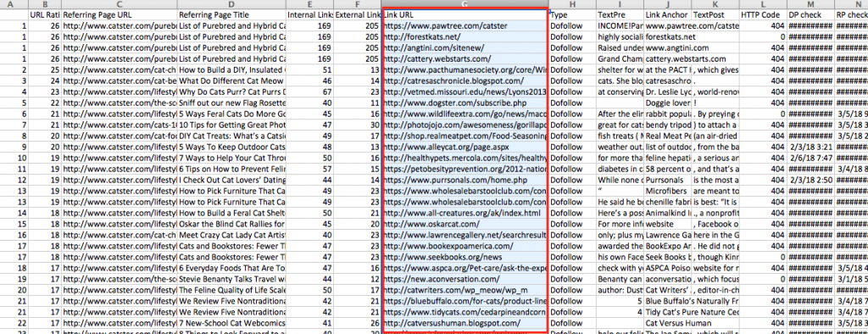The height and width of the screenshot is (334, 868).
Task: Select the vetmed.missouri.edu link cell
Action: coord(465,92)
